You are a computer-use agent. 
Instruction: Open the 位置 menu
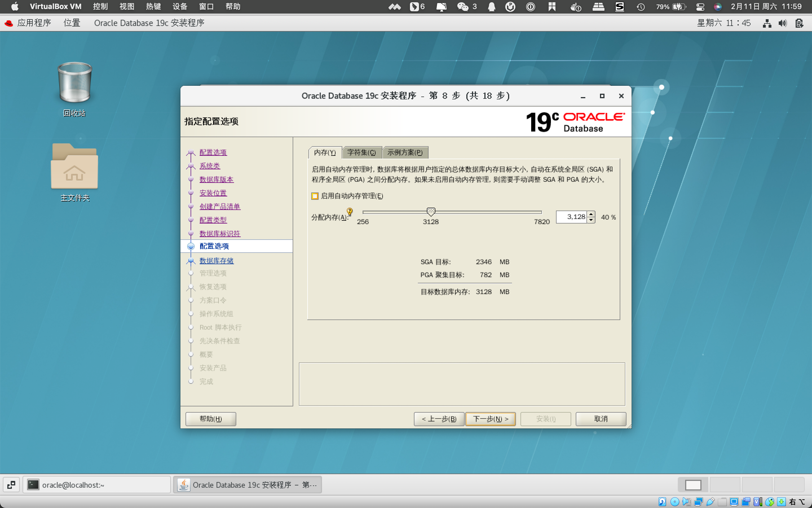click(x=72, y=23)
